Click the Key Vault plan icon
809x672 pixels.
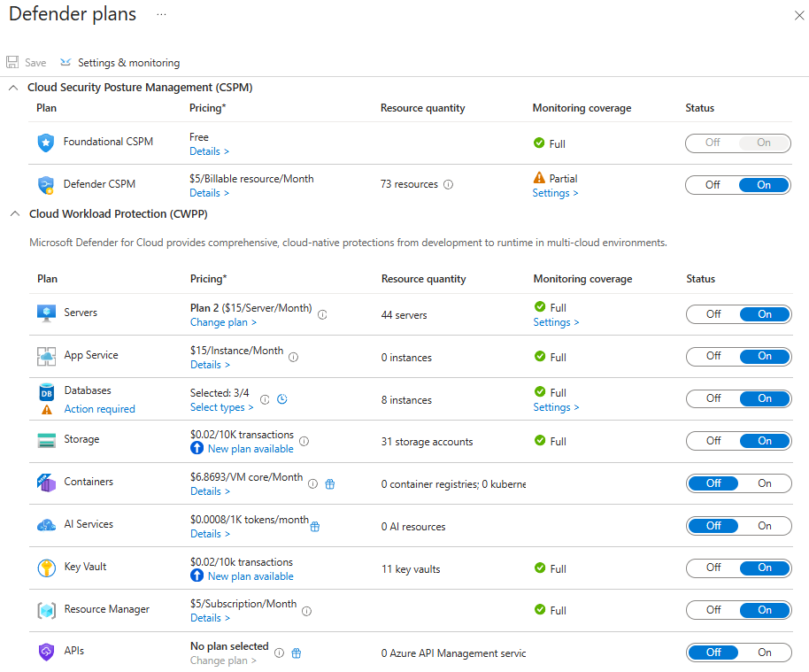point(46,568)
